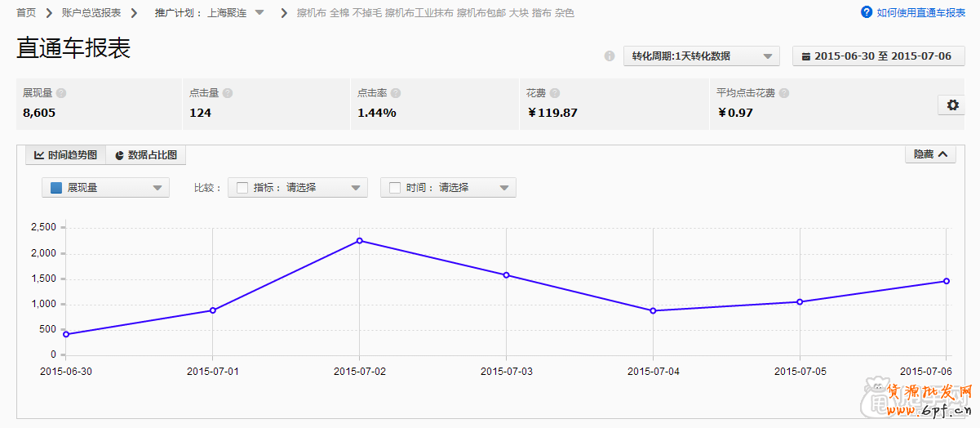Switch to the 数据占比图 tab
The image size is (980, 428).
(146, 154)
